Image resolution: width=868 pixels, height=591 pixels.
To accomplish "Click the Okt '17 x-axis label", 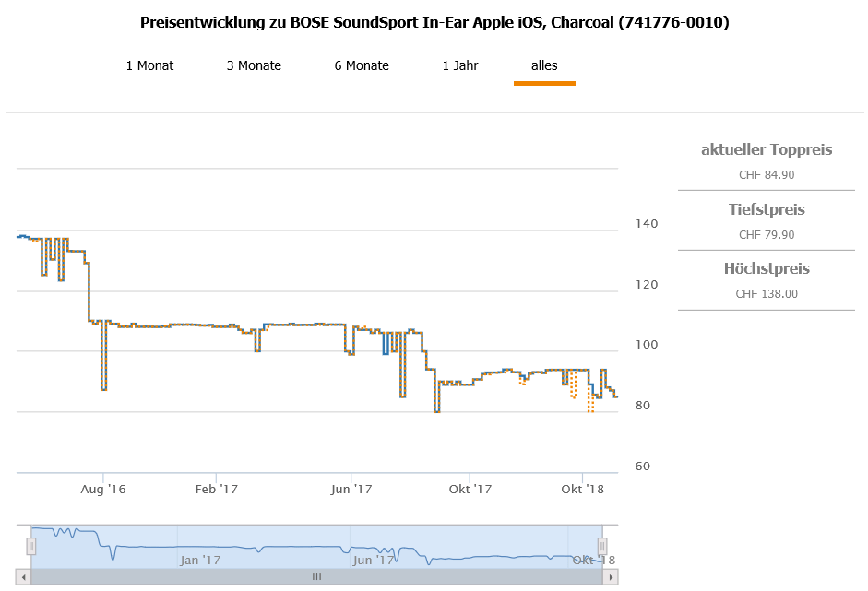I will pos(470,489).
